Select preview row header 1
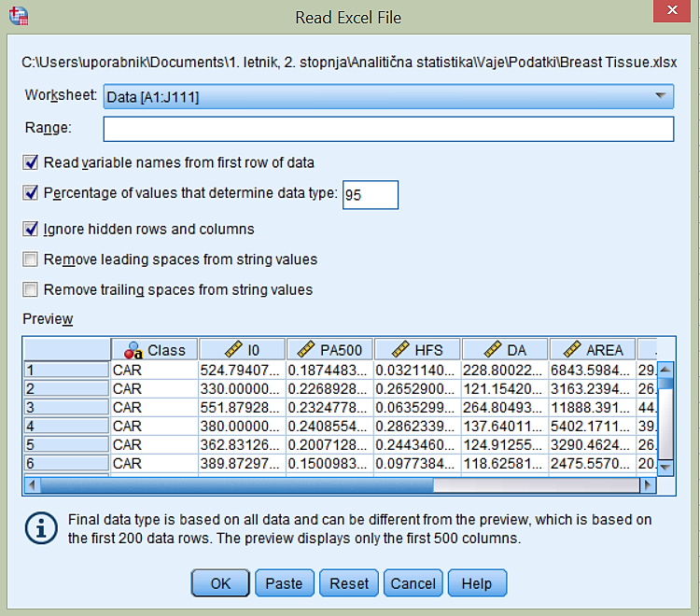This screenshot has width=700, height=616. click(x=66, y=370)
